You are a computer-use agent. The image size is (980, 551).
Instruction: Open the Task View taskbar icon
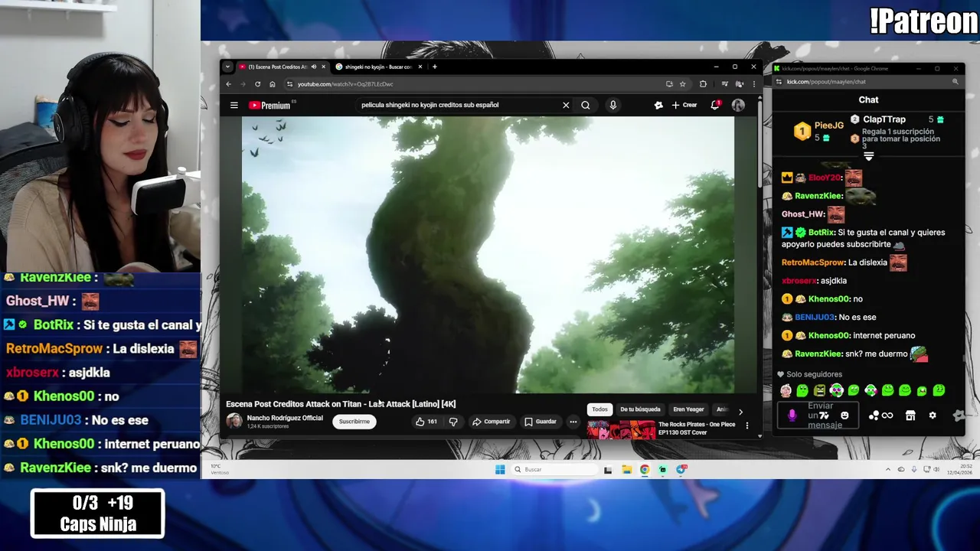tap(608, 469)
